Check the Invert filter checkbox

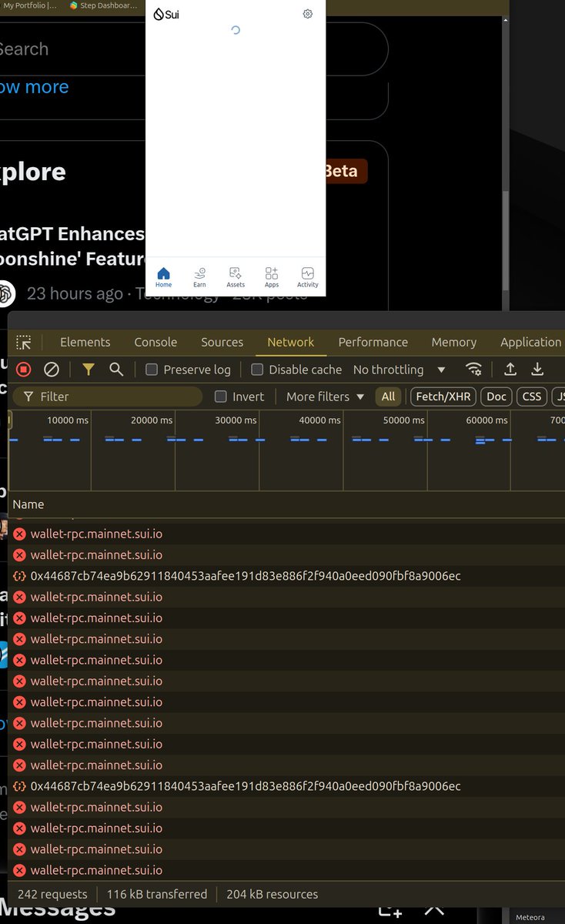click(221, 397)
